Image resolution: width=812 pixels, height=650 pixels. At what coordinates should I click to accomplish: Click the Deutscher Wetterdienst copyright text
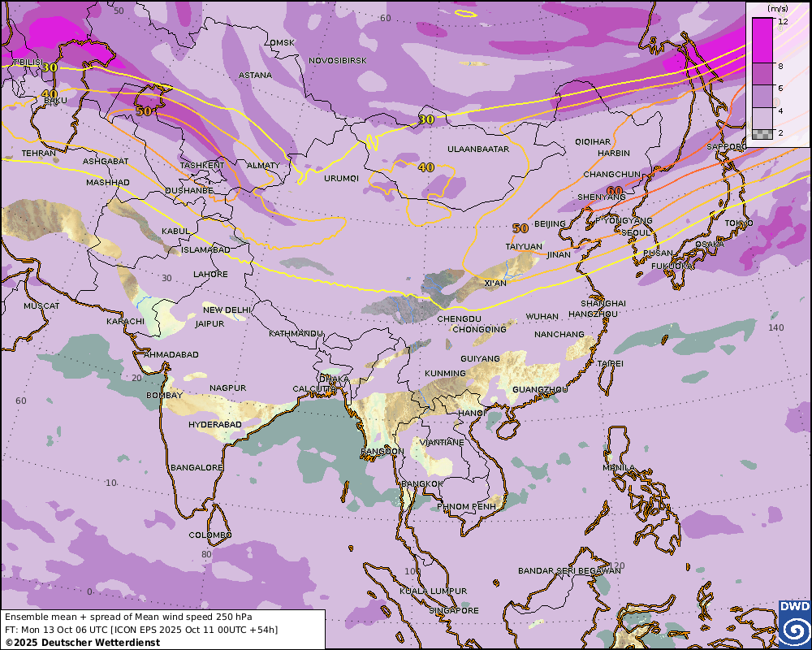(83, 643)
